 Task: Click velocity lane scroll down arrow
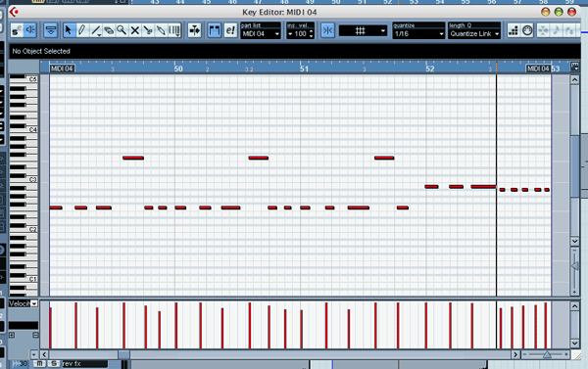[x=574, y=343]
